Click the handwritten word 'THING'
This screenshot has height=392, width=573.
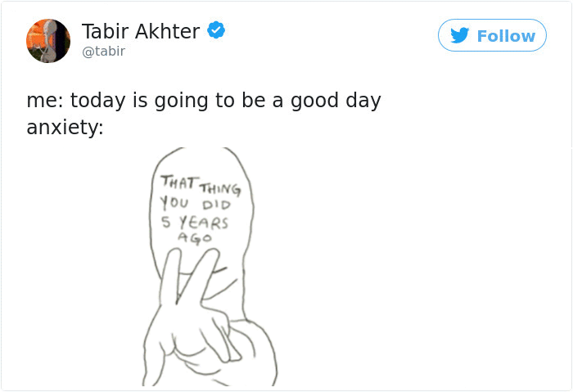pyautogui.click(x=220, y=189)
